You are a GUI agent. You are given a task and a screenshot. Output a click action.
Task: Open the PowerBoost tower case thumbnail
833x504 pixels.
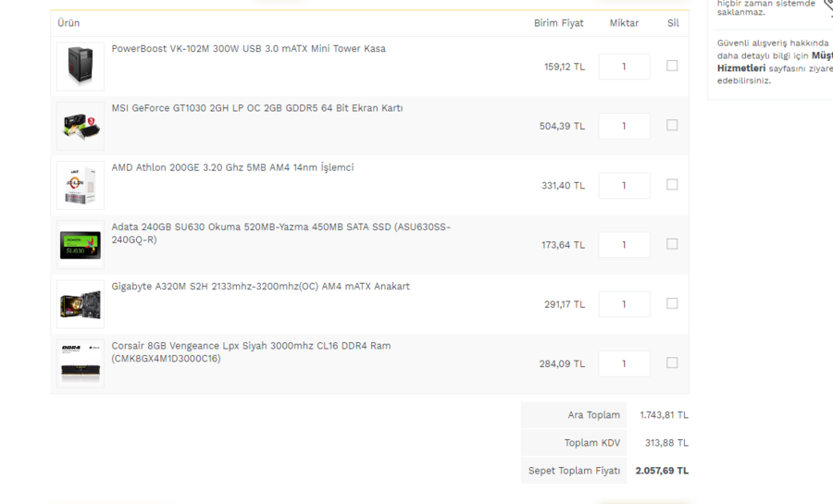(81, 67)
